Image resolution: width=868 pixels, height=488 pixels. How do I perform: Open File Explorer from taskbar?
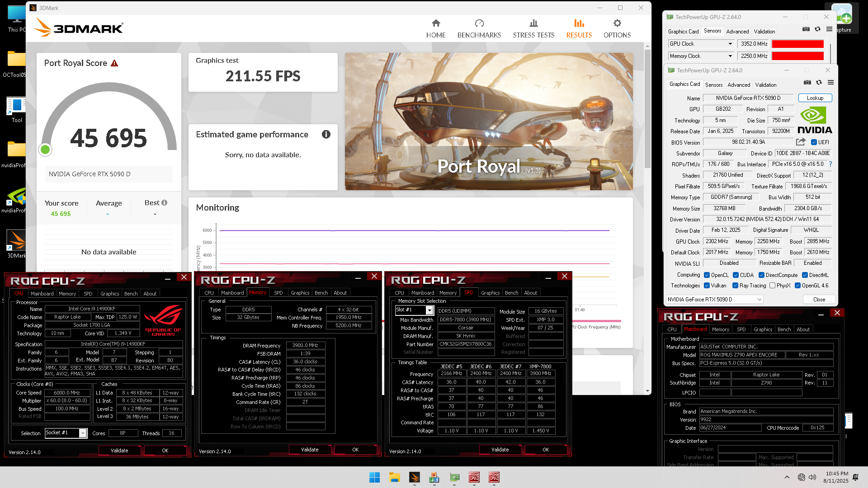click(394, 477)
